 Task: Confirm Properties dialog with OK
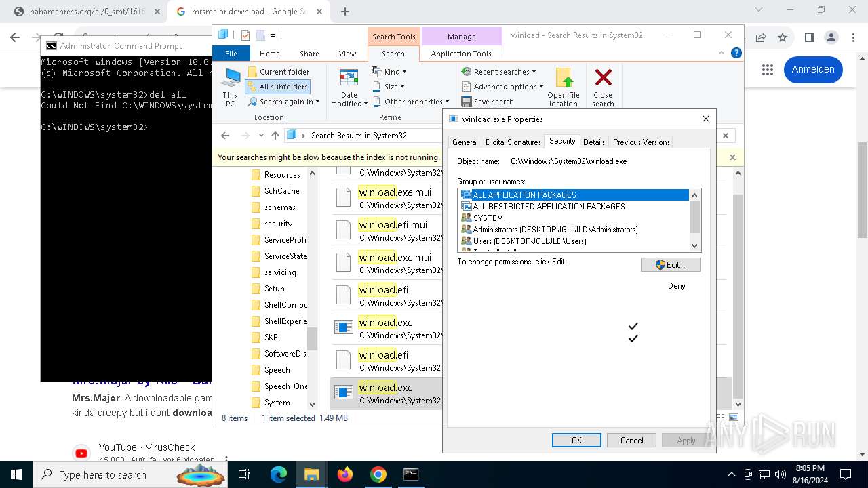pos(576,441)
